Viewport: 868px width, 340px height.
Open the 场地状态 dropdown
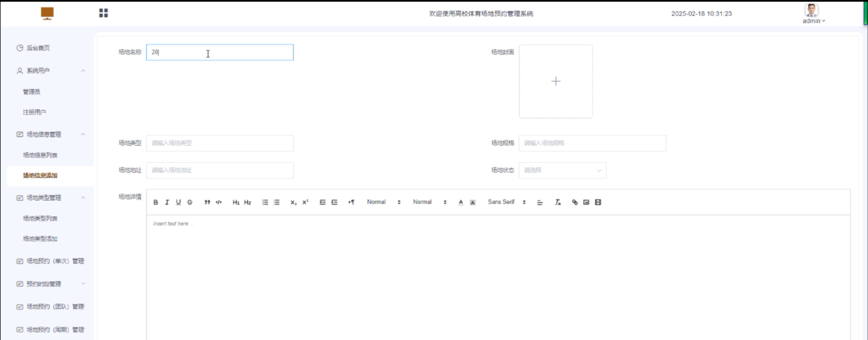(x=562, y=170)
